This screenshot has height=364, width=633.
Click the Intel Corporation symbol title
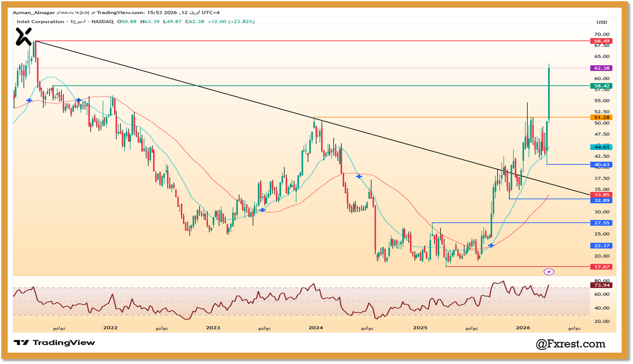pos(40,22)
